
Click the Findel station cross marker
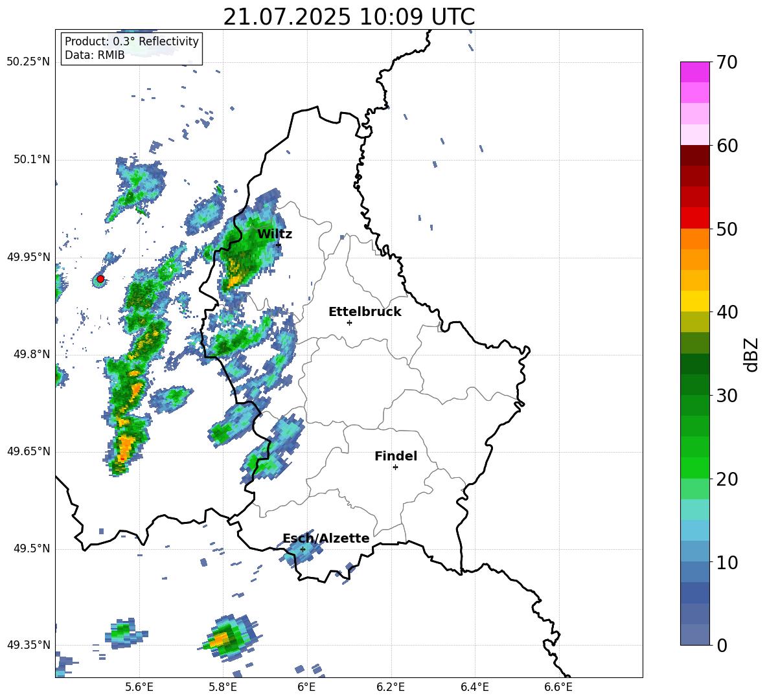395,468
